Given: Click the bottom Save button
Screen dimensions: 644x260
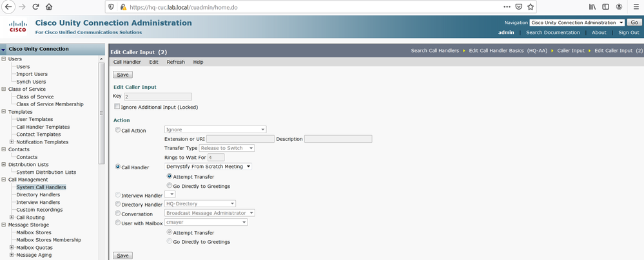Looking at the screenshot, I should [122, 255].
